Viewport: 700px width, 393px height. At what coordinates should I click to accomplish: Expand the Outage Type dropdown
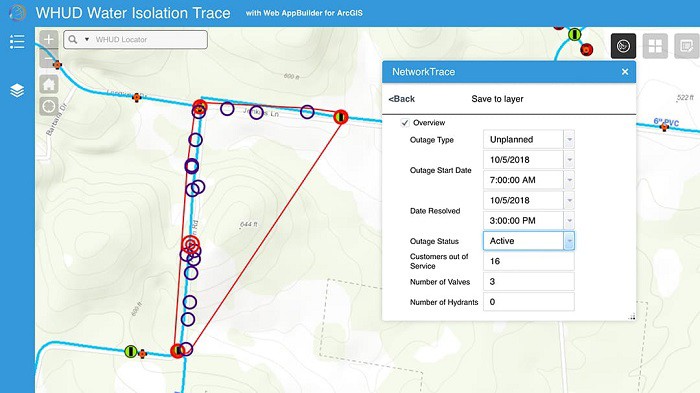[x=569, y=139]
